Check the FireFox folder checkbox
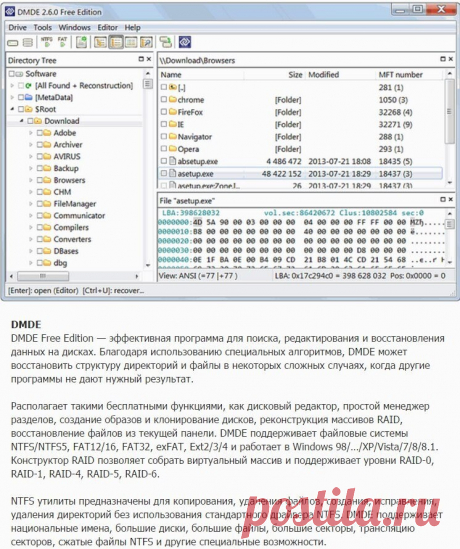Image resolution: width=460 pixels, height=549 pixels. [164, 112]
